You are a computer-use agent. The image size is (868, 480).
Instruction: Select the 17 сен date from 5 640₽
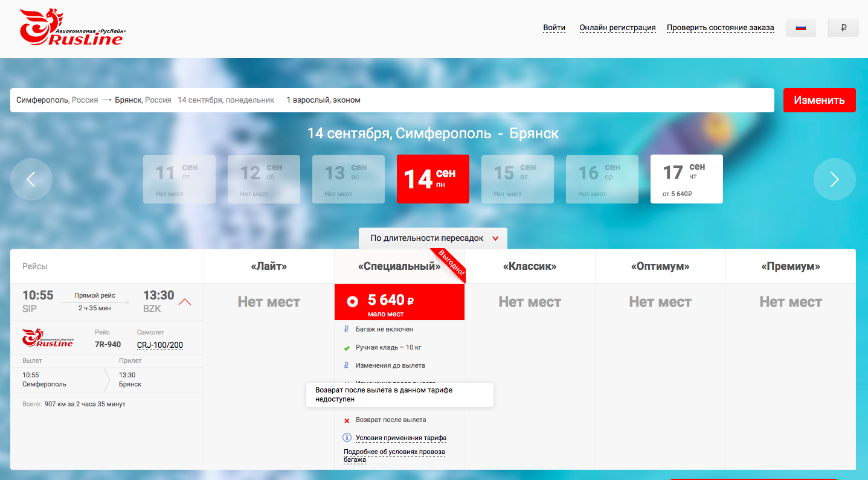(687, 179)
